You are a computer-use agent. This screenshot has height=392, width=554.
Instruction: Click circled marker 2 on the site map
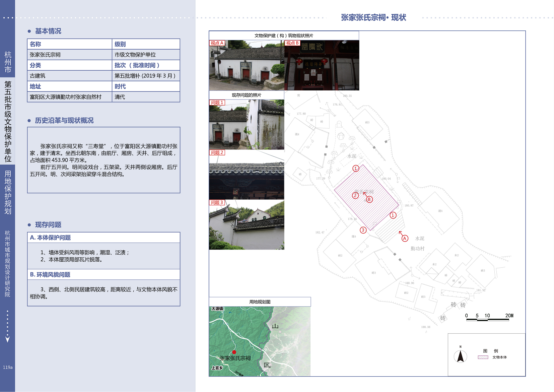(x=355, y=195)
